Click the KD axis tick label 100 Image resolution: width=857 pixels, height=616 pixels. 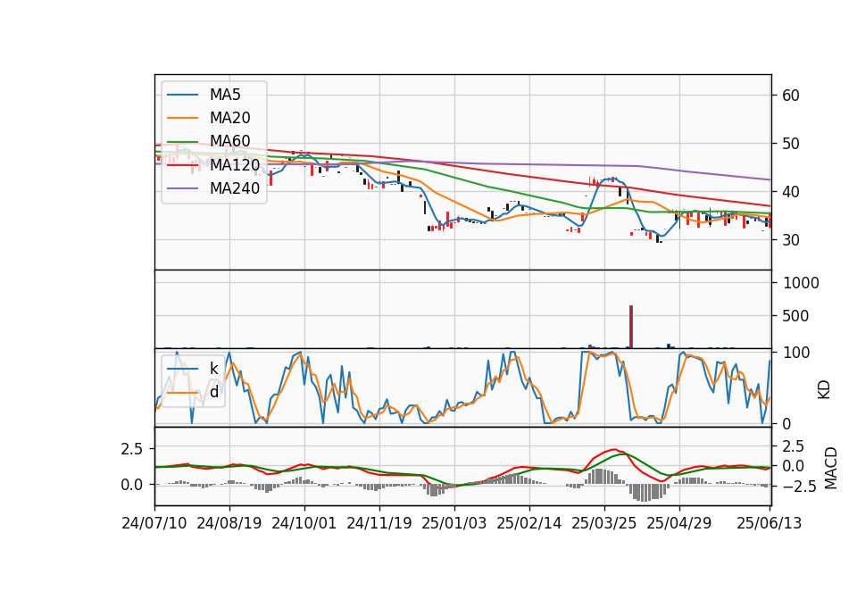pyautogui.click(x=795, y=353)
